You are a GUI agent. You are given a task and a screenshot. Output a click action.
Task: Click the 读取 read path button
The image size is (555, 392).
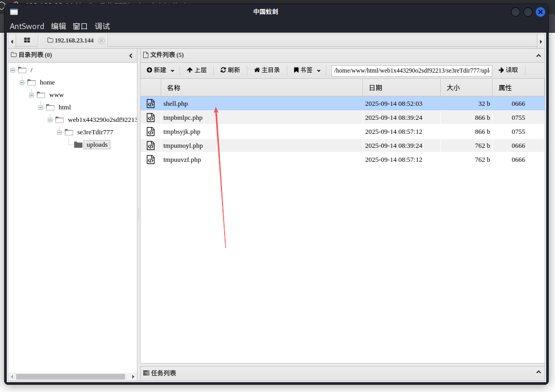pyautogui.click(x=508, y=70)
